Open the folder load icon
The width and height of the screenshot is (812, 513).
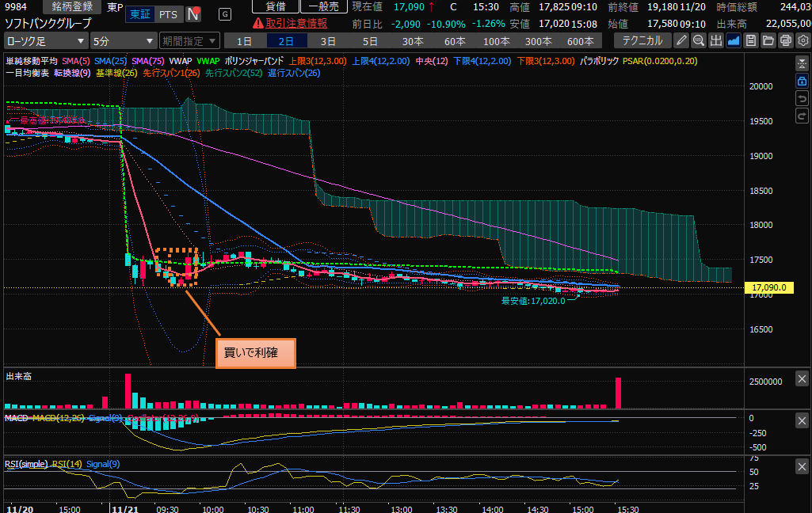(767, 40)
